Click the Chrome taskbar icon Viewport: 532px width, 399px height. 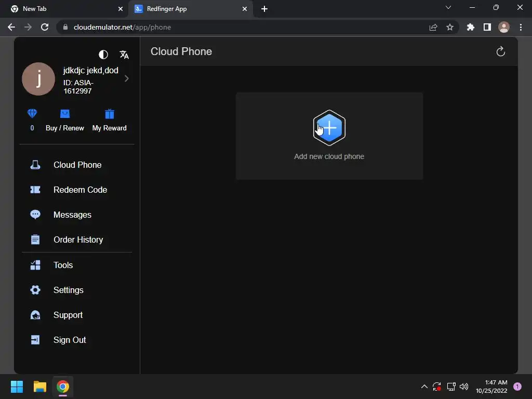(63, 387)
